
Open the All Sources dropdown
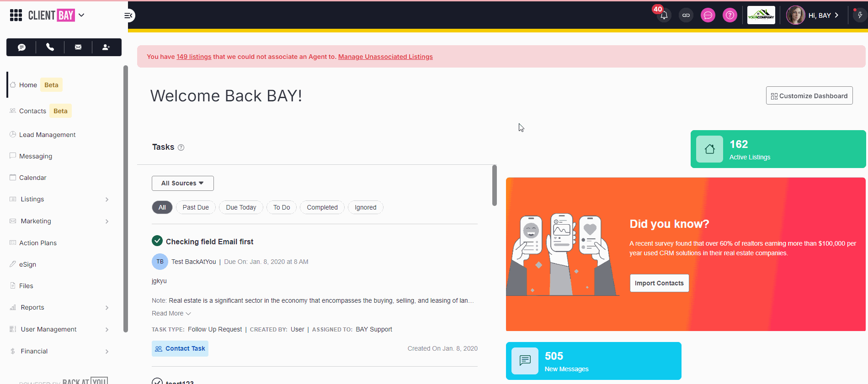[x=182, y=183]
